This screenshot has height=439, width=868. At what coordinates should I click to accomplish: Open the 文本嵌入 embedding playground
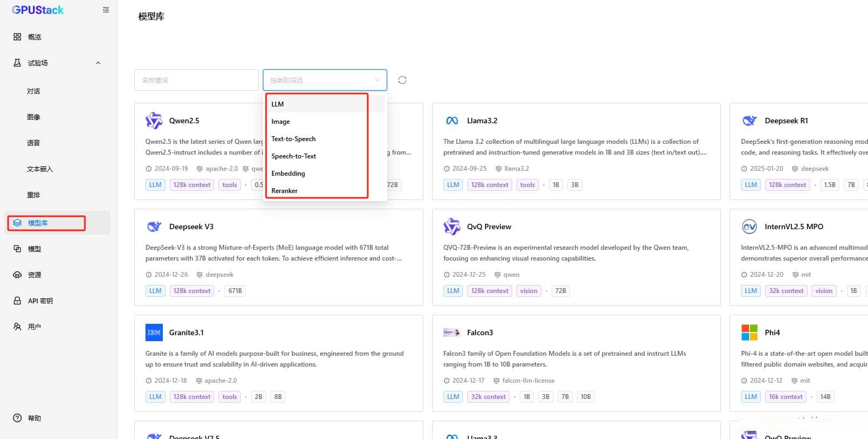[40, 169]
